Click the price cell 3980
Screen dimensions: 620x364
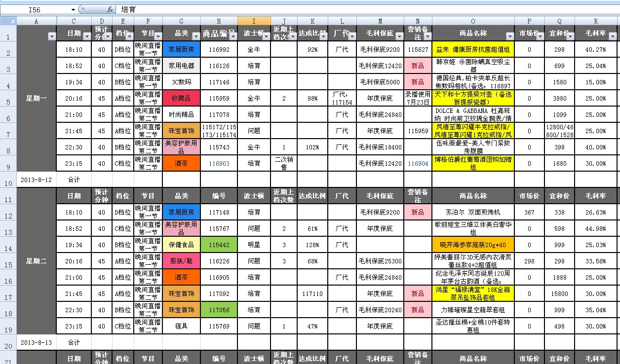click(559, 99)
